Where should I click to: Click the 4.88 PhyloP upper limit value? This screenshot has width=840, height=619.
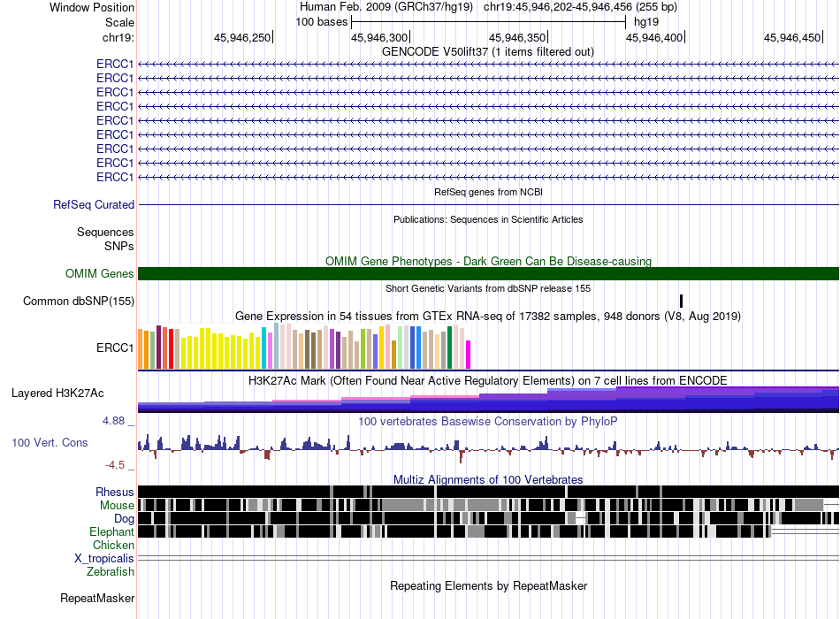[113, 421]
